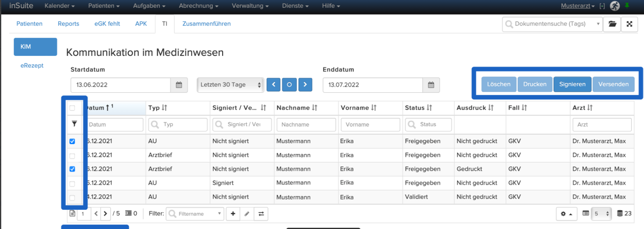
Task: Click the Löschen button
Action: 499,84
